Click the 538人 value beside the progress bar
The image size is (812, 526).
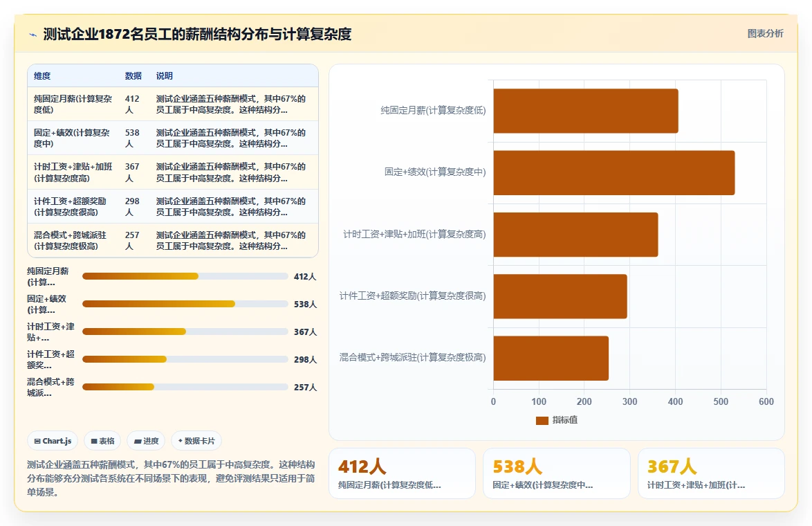click(x=305, y=305)
